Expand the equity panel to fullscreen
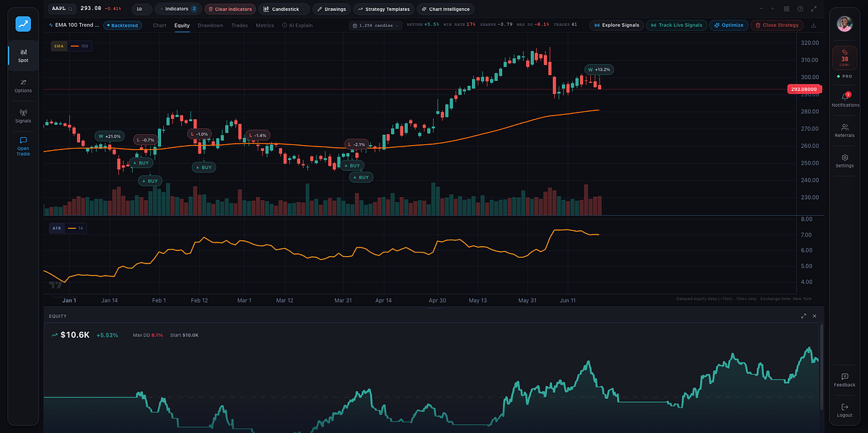 click(804, 316)
